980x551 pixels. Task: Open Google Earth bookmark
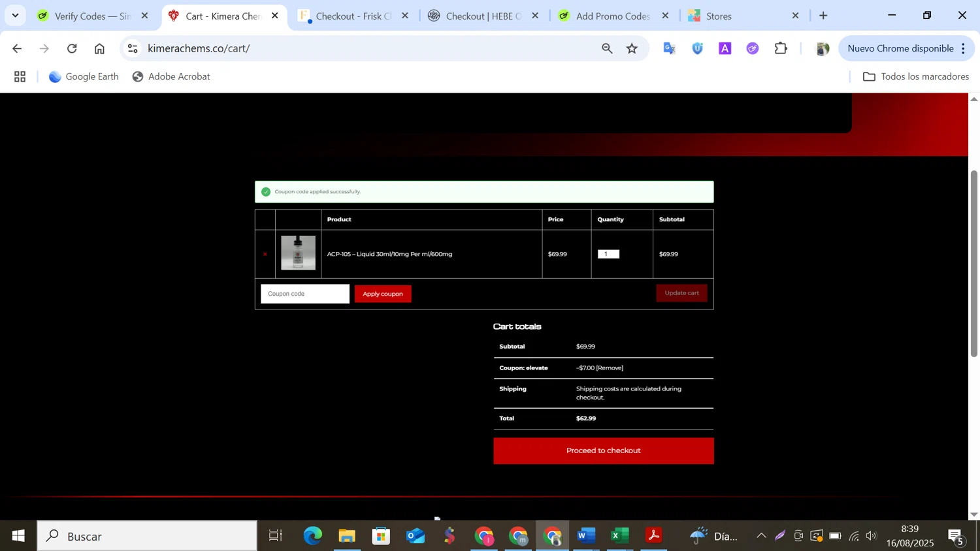pyautogui.click(x=84, y=76)
